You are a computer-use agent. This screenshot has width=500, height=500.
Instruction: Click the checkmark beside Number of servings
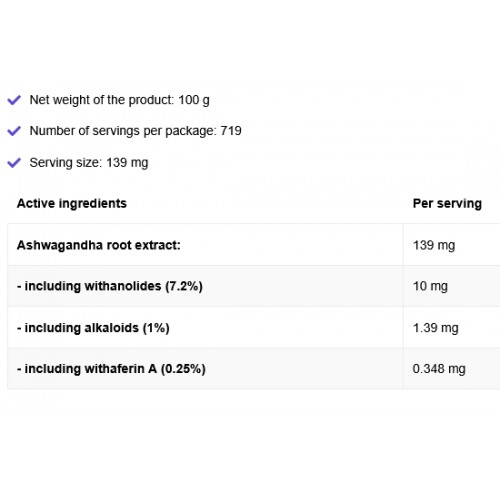pyautogui.click(x=14, y=131)
